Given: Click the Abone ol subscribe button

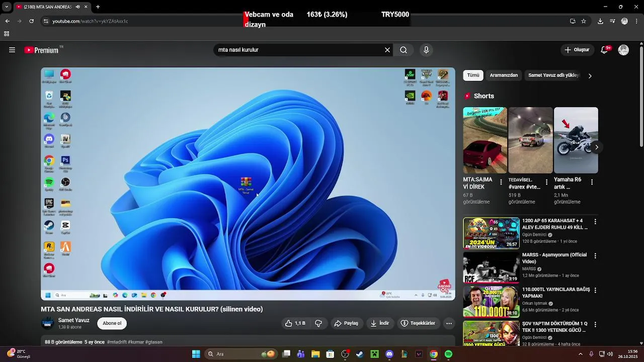Looking at the screenshot, I should [112, 323].
